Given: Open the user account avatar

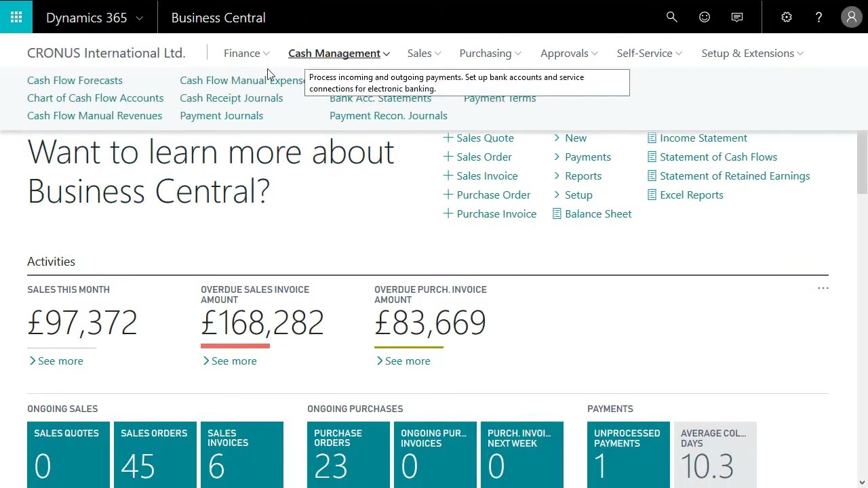Looking at the screenshot, I should tap(851, 17).
